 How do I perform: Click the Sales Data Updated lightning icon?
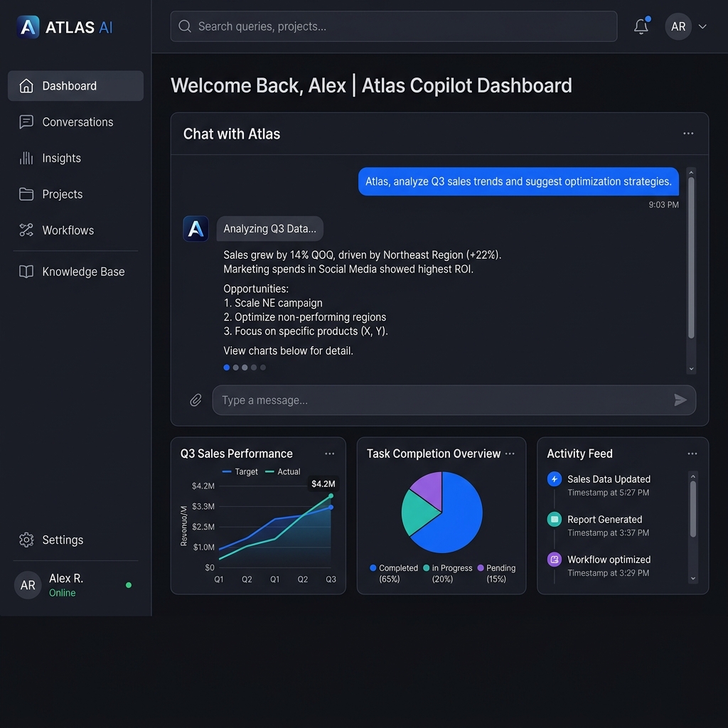coord(555,479)
